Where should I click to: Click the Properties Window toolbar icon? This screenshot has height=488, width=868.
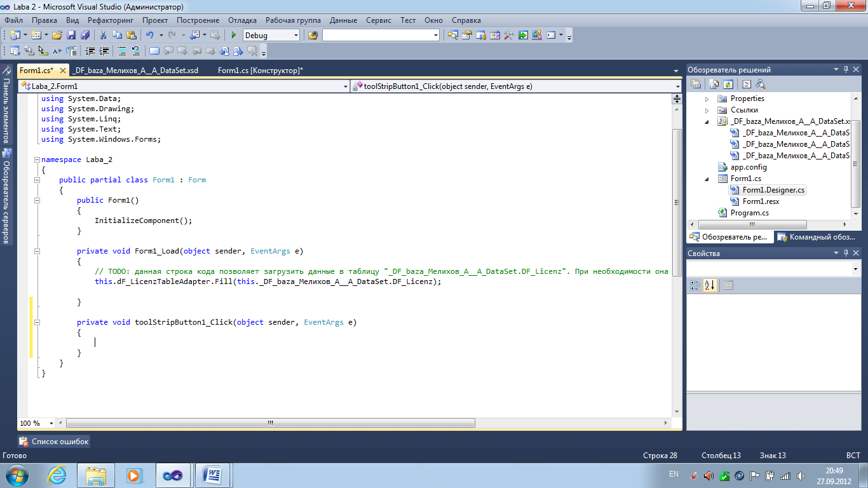467,36
